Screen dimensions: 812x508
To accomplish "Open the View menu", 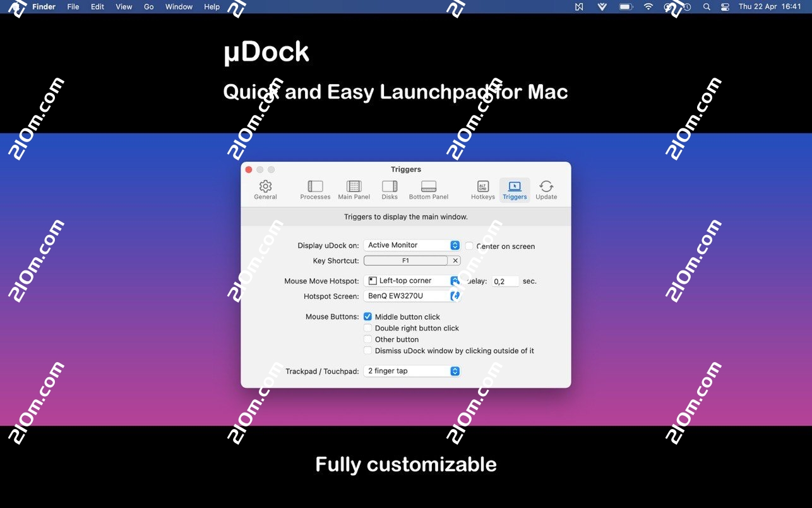I will (124, 7).
